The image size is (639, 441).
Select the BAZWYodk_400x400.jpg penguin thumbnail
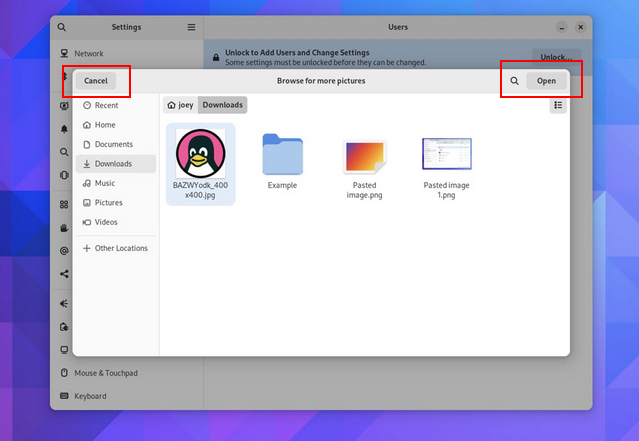pos(200,154)
